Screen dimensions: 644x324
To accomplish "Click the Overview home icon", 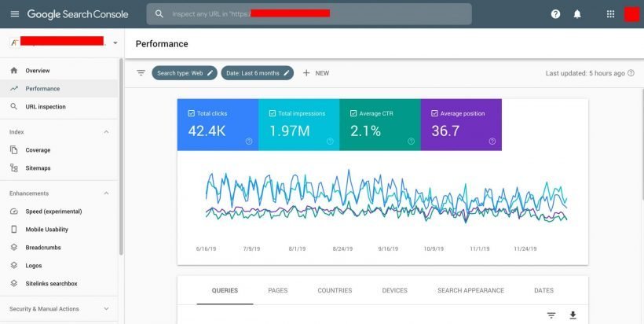I will point(14,70).
